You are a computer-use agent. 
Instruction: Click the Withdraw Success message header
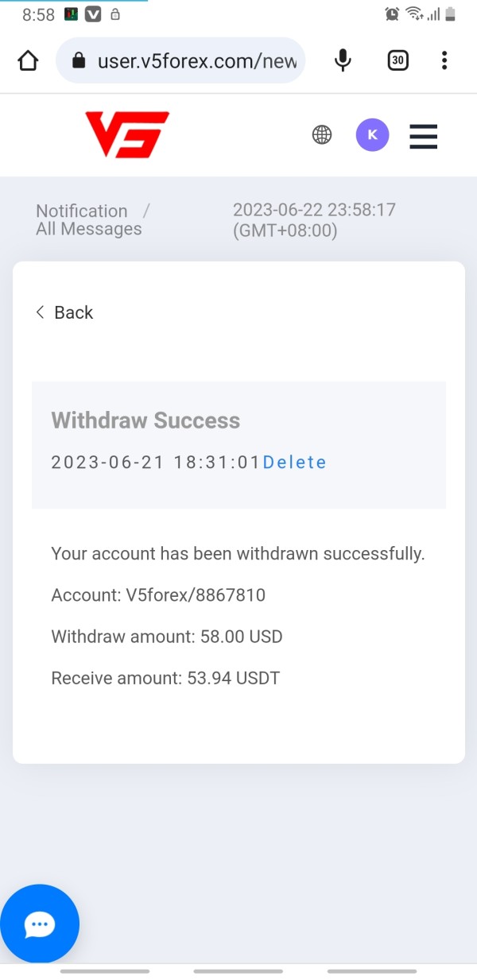[x=145, y=420]
